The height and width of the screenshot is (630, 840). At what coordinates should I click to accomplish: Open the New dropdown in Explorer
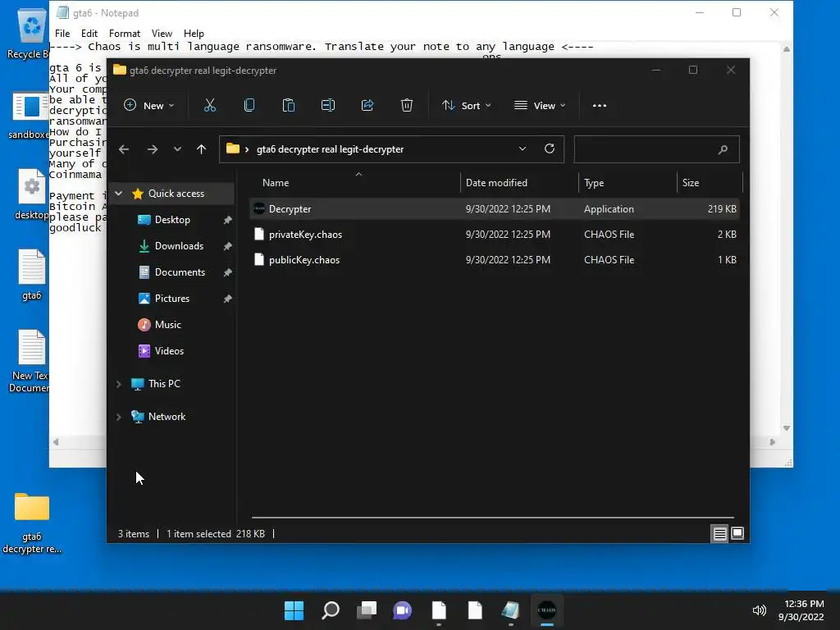pos(149,106)
